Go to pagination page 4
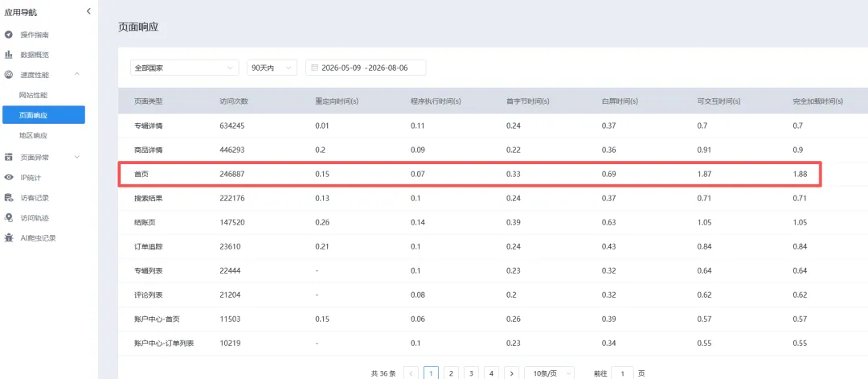Viewport: 868px width, 379px height. [491, 373]
